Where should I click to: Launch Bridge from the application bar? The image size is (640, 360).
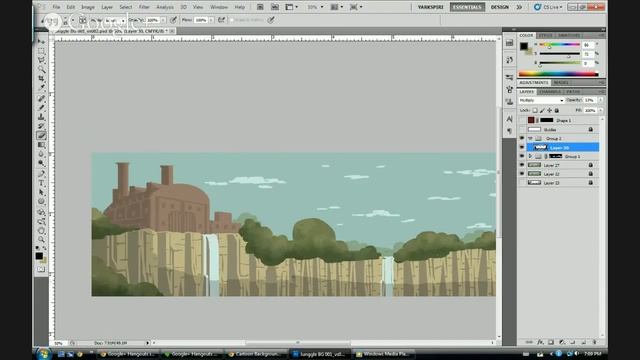(260, 7)
